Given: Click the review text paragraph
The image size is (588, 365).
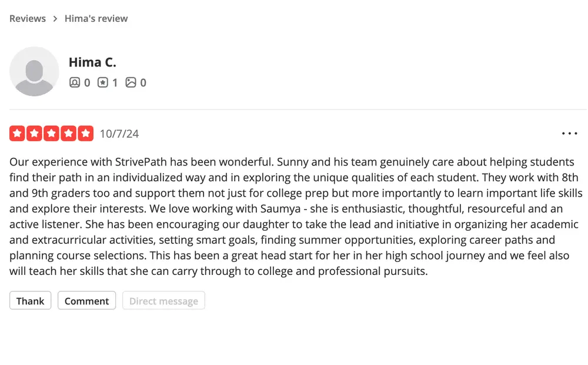Looking at the screenshot, I should tap(296, 216).
